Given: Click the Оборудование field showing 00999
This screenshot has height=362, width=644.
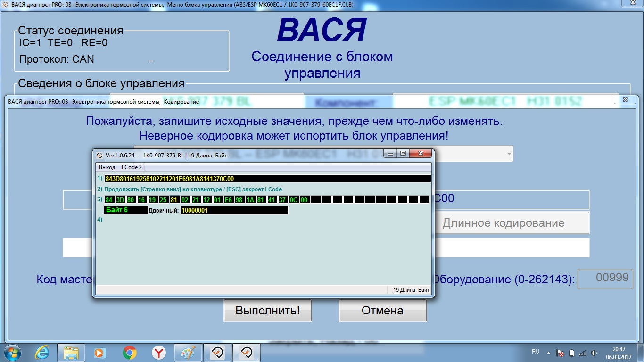Looking at the screenshot, I should (x=606, y=279).
